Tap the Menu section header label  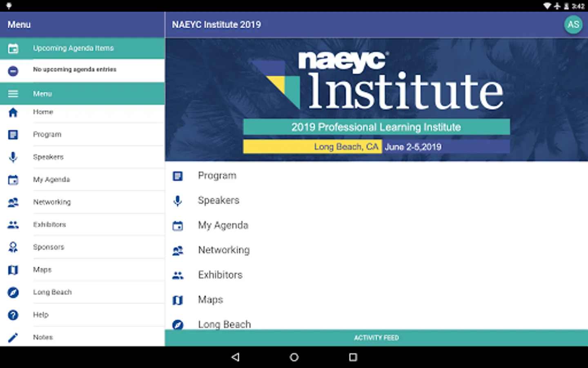point(42,94)
